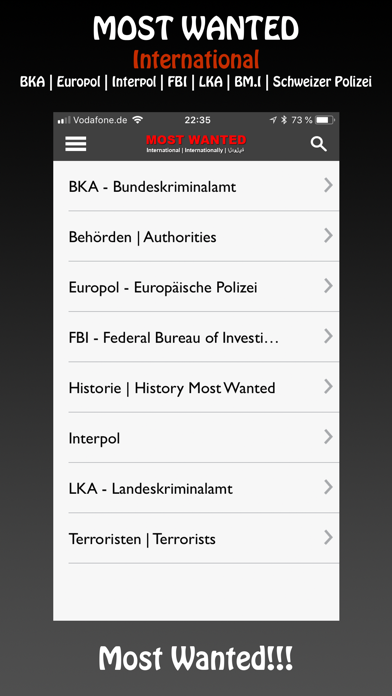Tap the Bluetooth status icon

(284, 120)
